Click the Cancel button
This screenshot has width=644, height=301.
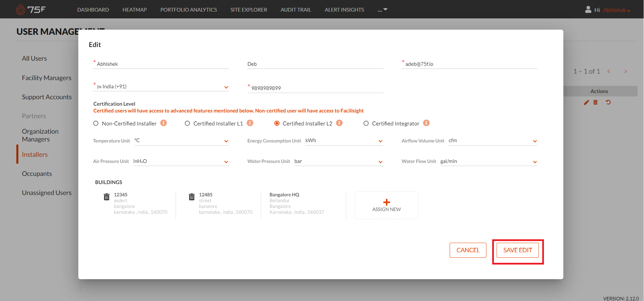(468, 250)
